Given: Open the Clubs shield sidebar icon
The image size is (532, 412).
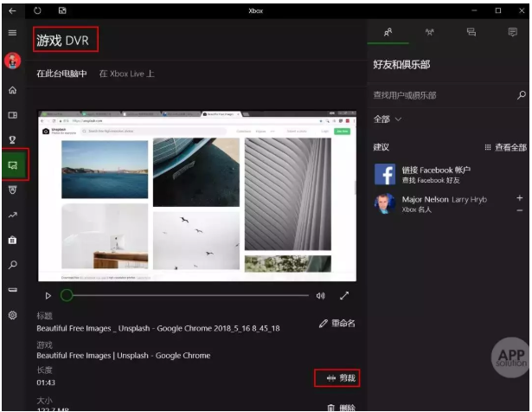Looking at the screenshot, I should click(x=13, y=190).
